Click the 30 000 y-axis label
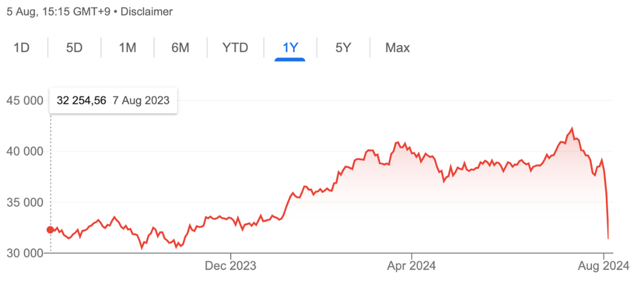The height and width of the screenshot is (294, 644). point(26,253)
